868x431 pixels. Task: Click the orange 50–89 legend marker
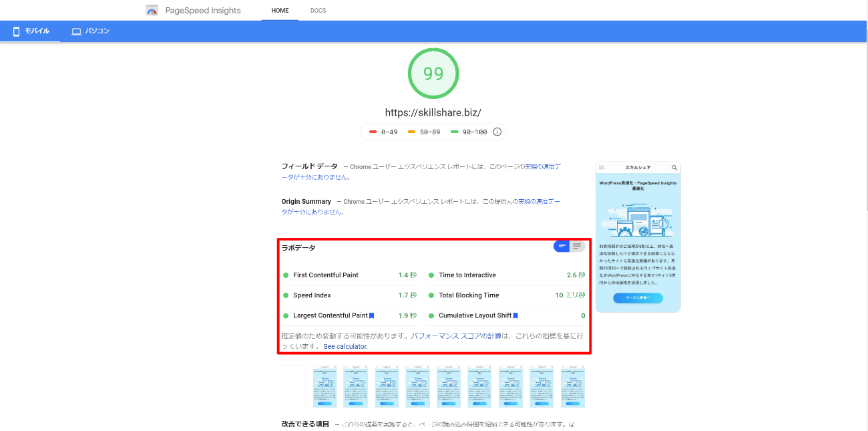411,132
